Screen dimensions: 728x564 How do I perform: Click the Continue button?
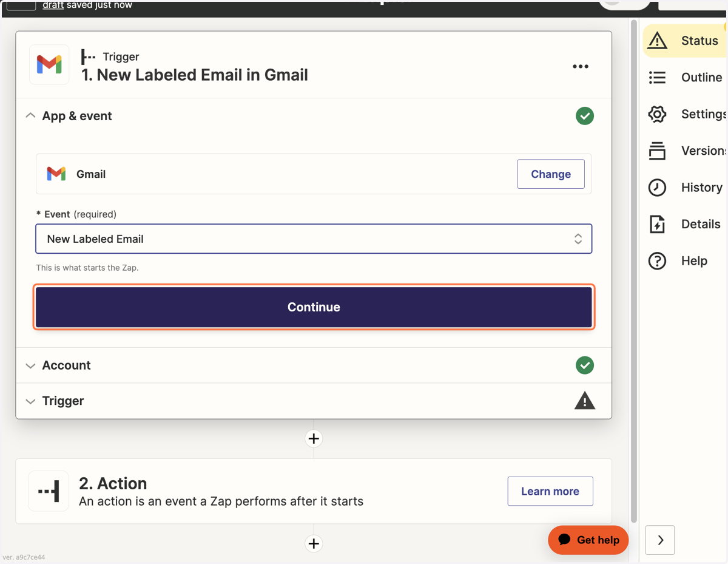(314, 307)
